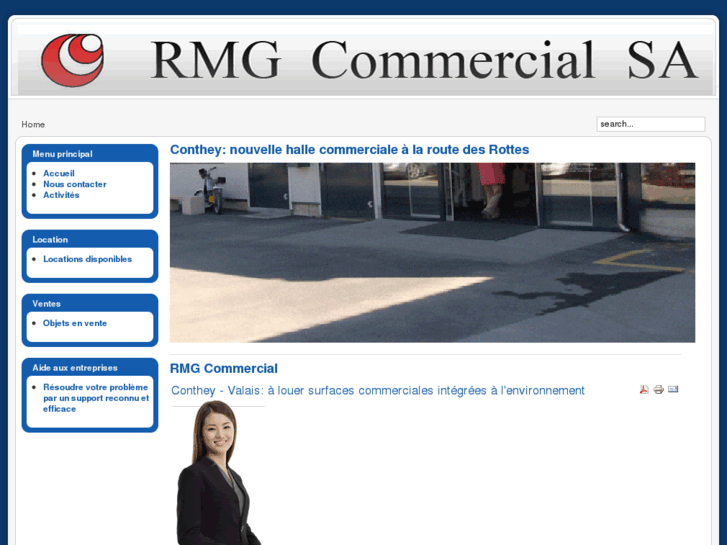Open the Accueil menu link
This screenshot has height=545, width=727.
59,173
